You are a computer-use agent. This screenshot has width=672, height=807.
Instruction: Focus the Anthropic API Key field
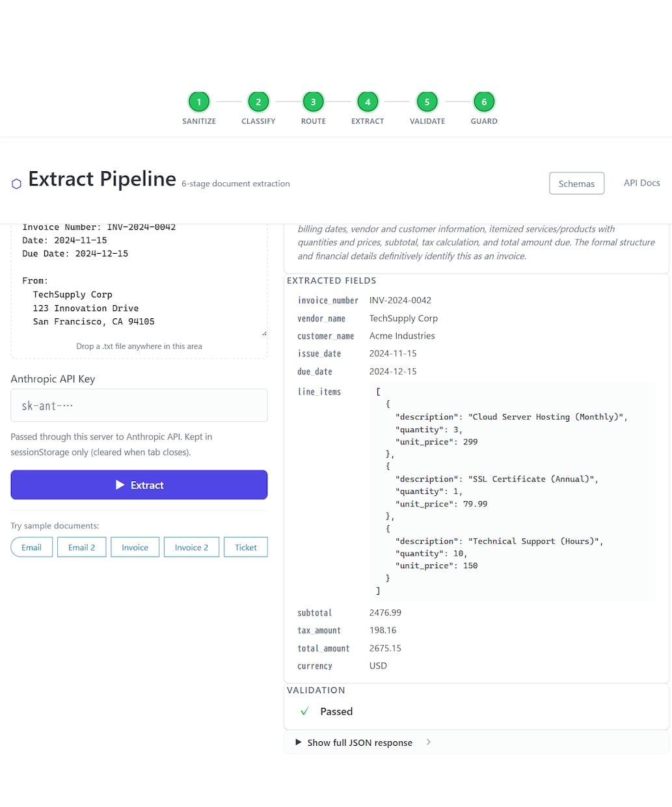pyautogui.click(x=139, y=405)
